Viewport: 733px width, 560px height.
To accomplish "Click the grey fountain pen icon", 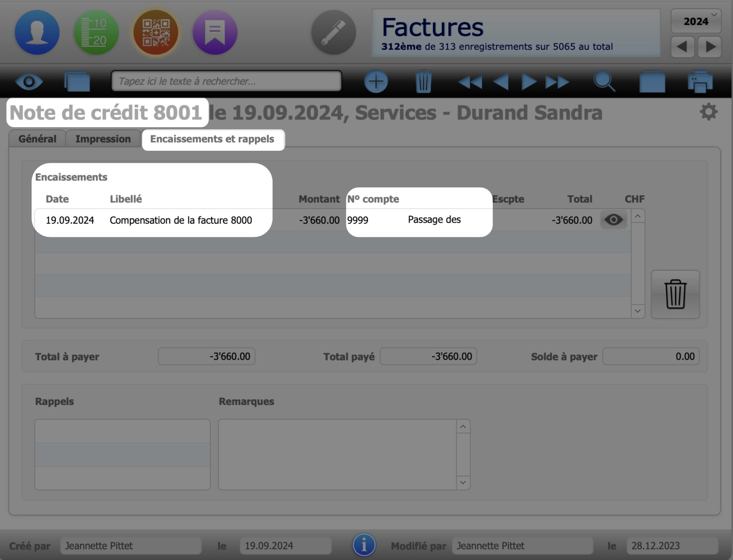I will coord(334,33).
